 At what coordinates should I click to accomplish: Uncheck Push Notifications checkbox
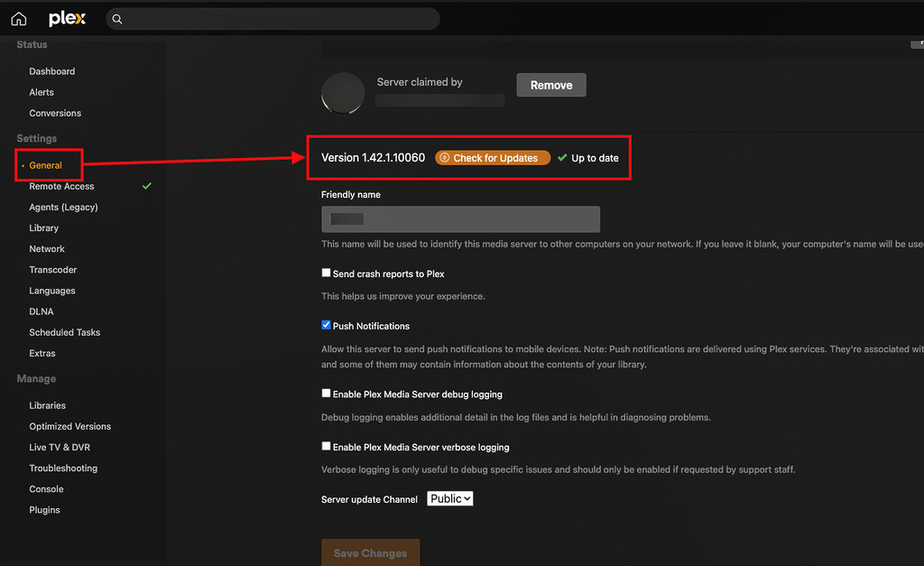click(326, 325)
